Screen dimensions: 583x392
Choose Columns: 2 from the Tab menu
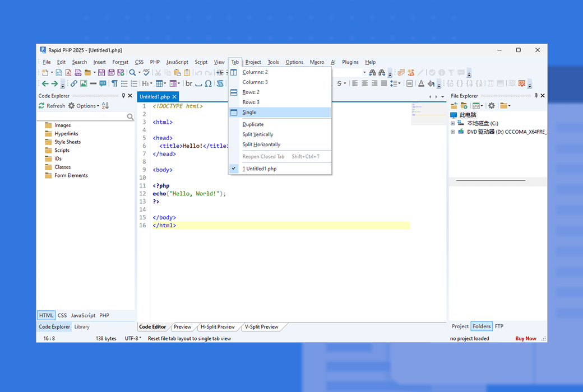click(280, 72)
